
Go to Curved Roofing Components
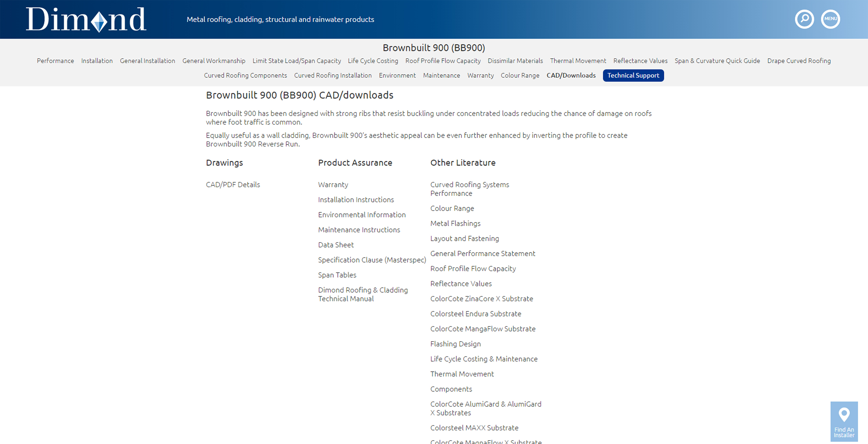[245, 75]
